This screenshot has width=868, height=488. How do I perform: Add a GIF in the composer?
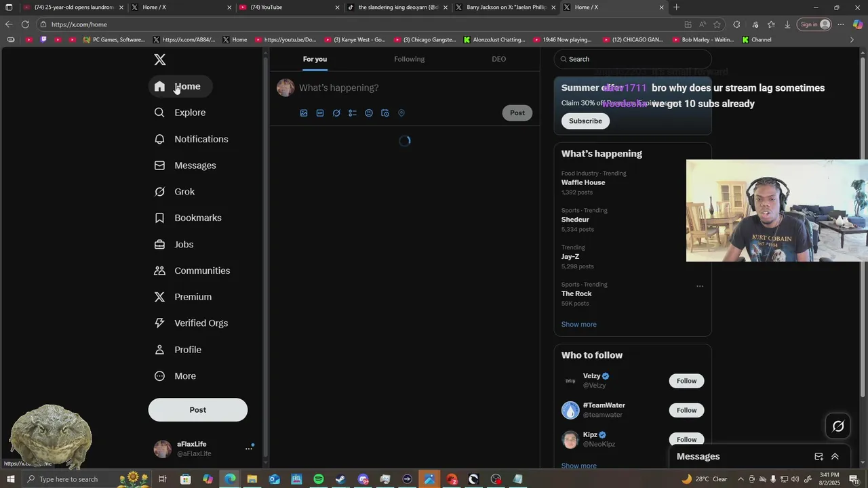pyautogui.click(x=320, y=113)
